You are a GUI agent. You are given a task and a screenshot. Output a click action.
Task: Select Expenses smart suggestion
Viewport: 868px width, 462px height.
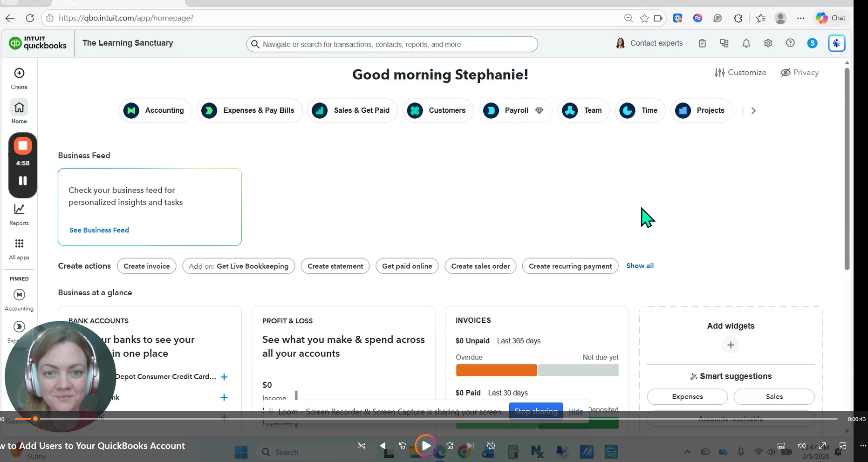687,397
